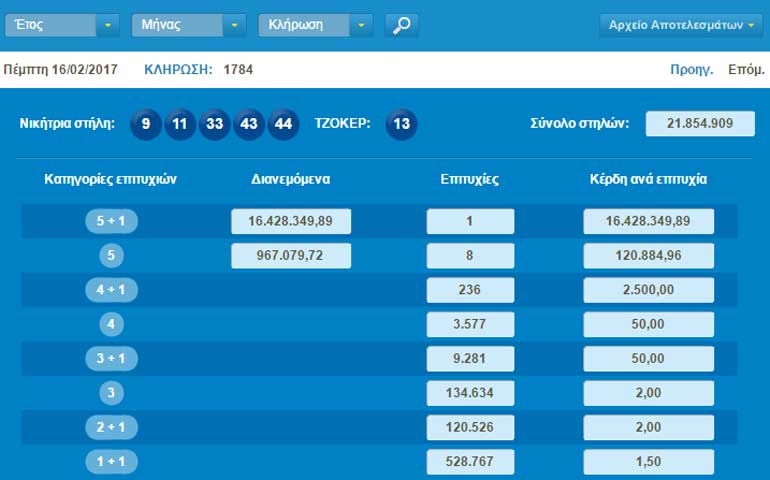Click the 5+1 distributed amount 16.428.349,89
770x480 pixels.
pyautogui.click(x=291, y=222)
